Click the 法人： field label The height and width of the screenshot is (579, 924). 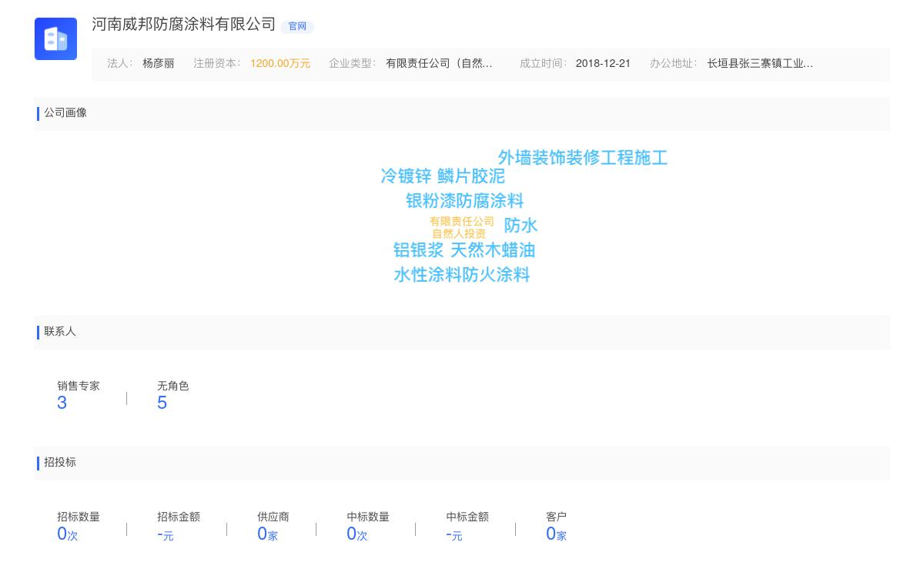pyautogui.click(x=120, y=64)
